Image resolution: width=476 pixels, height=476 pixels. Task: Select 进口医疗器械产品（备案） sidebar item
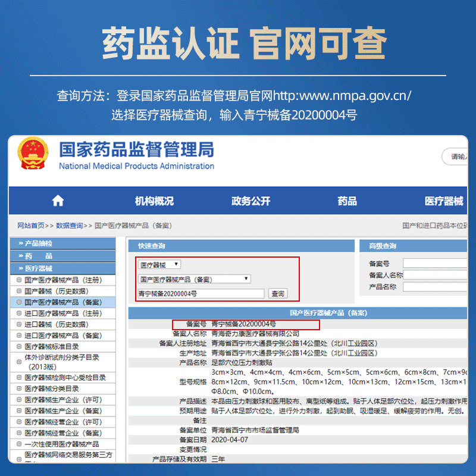pos(63,336)
